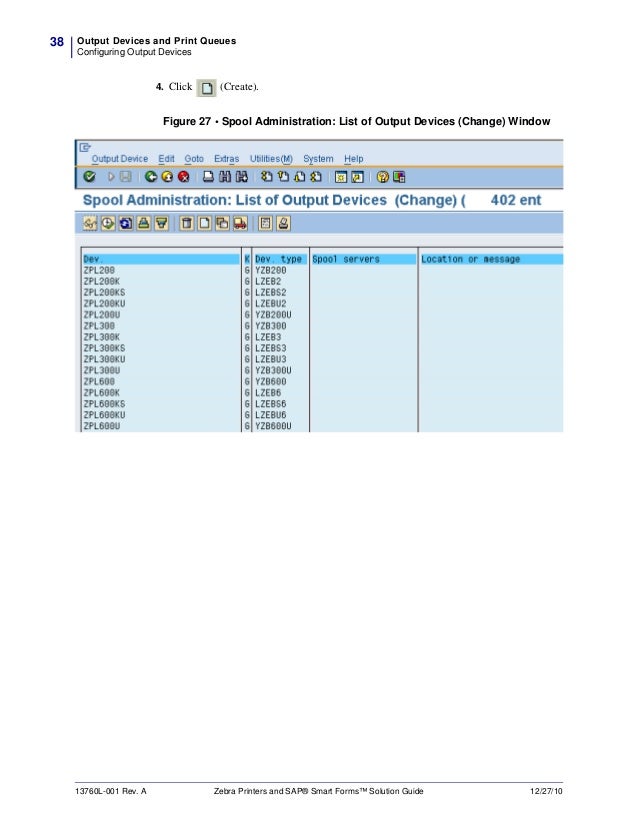Click the yellow Exit arrow icon
Image resolution: width=638 pixels, height=826 pixels.
[167, 177]
